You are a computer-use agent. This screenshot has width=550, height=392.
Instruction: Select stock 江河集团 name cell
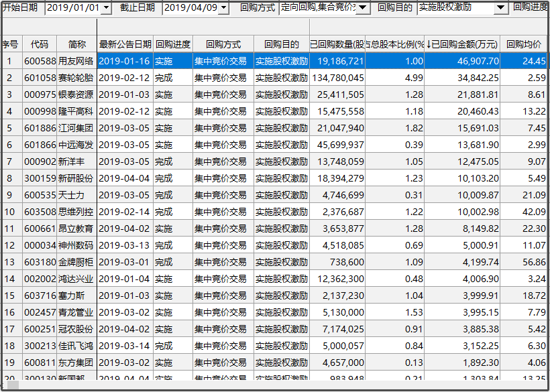77,128
